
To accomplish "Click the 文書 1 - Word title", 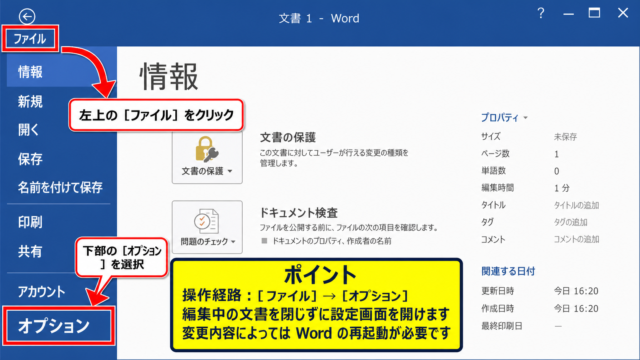I will pyautogui.click(x=319, y=18).
